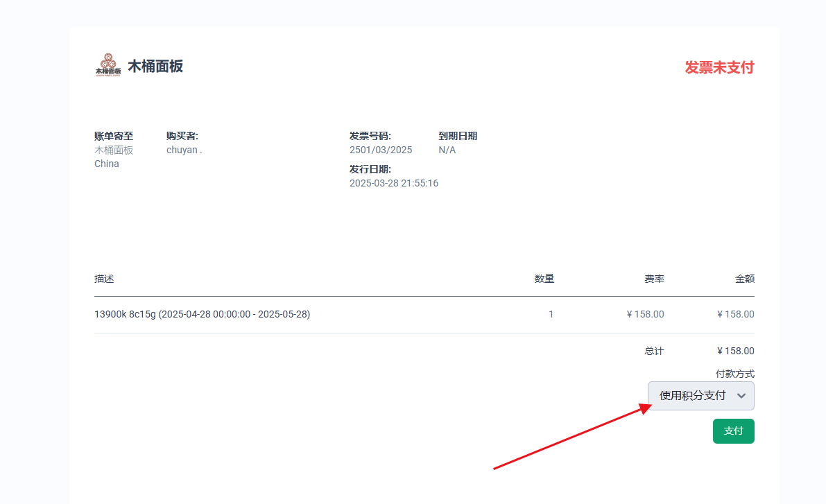Click the 费率 column header
Viewport: 826px width, 504px height.
coord(654,279)
